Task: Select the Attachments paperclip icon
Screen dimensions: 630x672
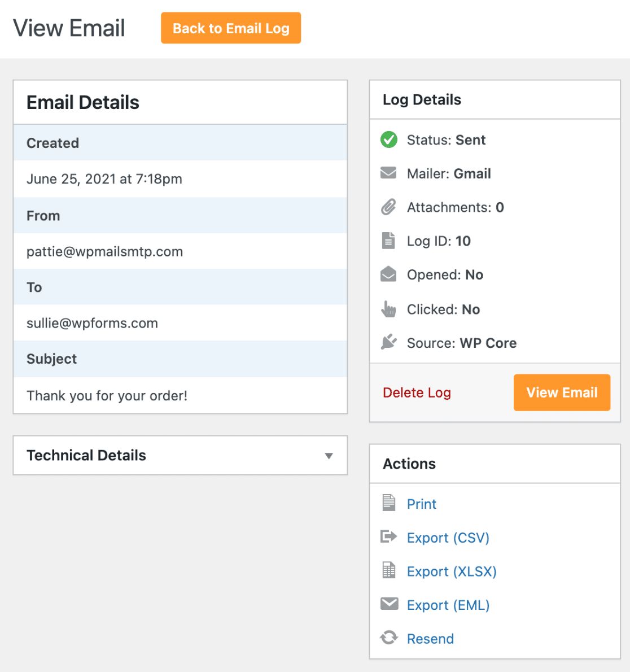Action: point(389,207)
